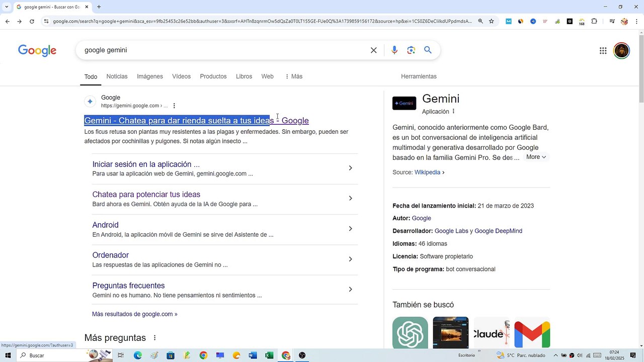Start a voice search with the microphone
The height and width of the screenshot is (362, 644).
(394, 50)
